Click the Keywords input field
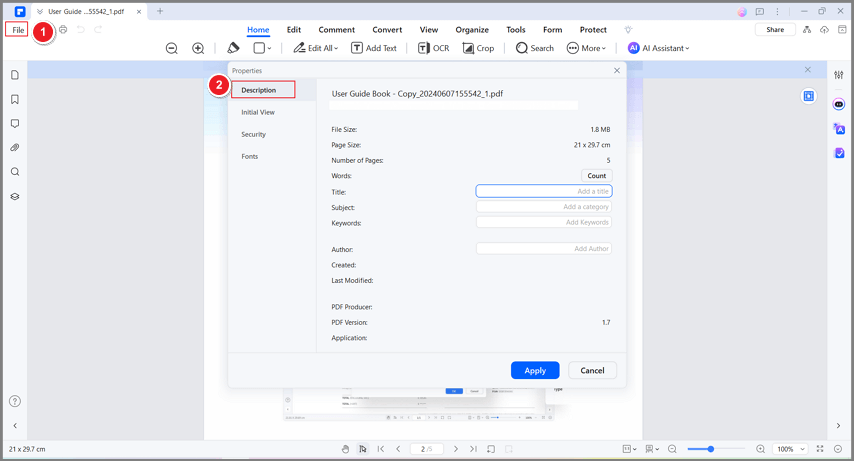This screenshot has height=461, width=854. coord(544,222)
